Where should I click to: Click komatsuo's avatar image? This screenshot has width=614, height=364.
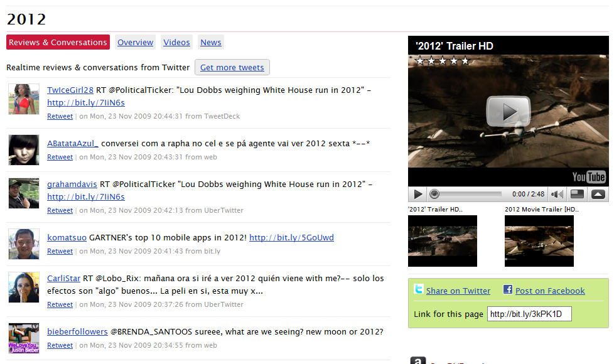pos(24,244)
